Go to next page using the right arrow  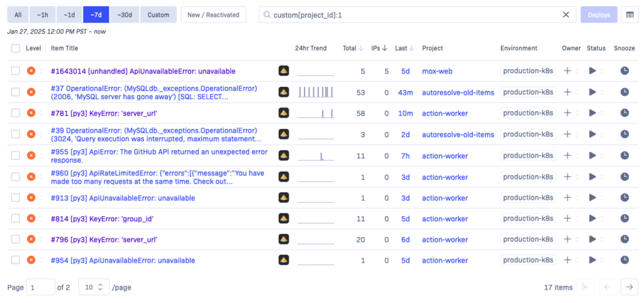tap(628, 287)
